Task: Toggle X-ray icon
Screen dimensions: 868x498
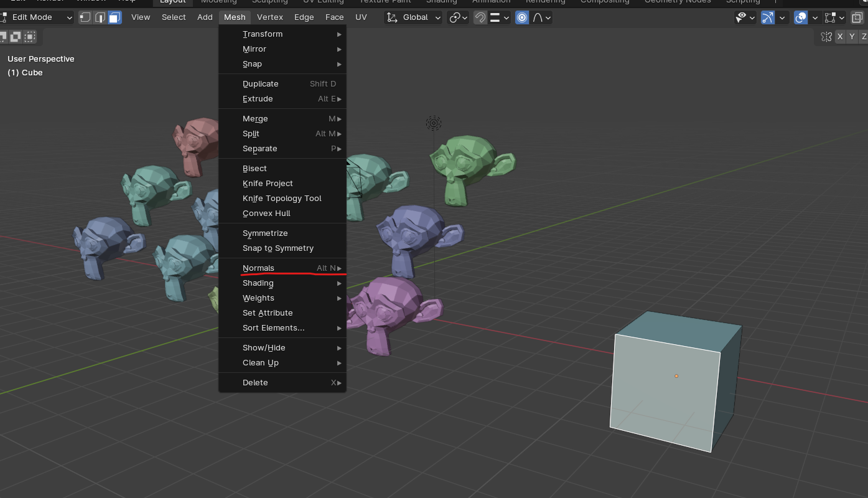Action: click(x=857, y=17)
